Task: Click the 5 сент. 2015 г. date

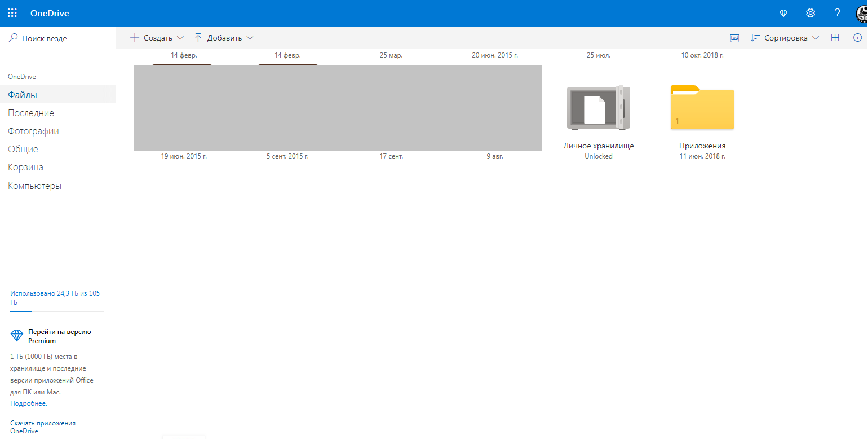Action: (287, 156)
